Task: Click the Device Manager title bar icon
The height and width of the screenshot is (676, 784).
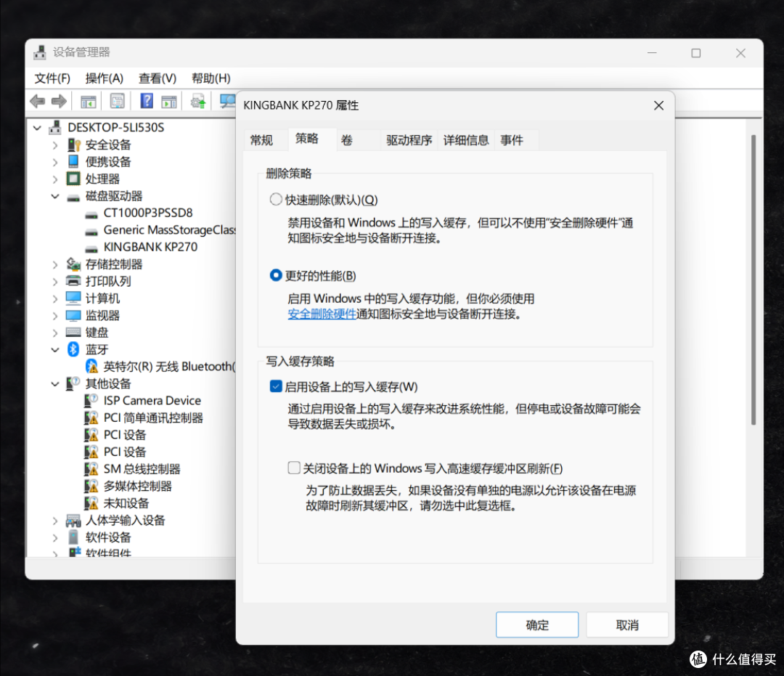Action: 39,52
